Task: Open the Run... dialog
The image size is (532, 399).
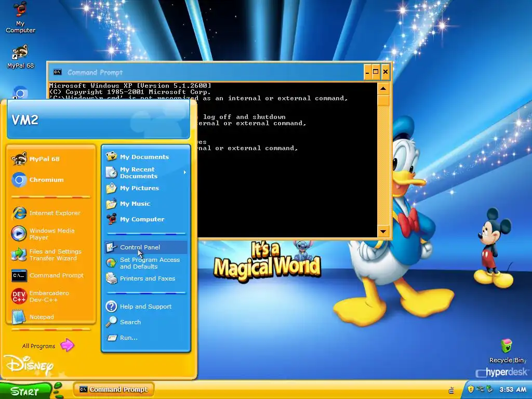Action: [146, 338]
